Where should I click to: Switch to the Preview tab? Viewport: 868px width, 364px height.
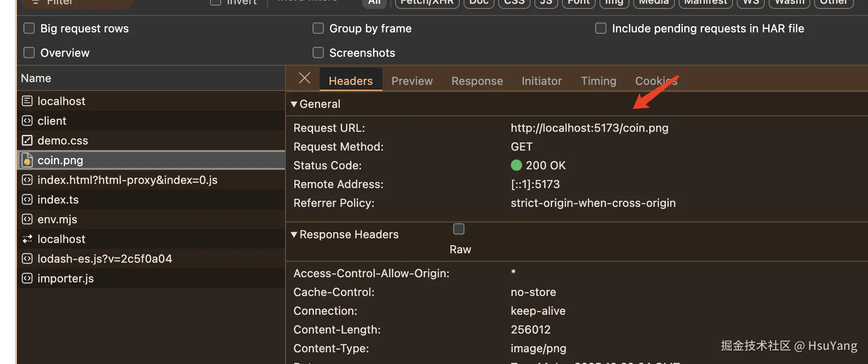click(x=412, y=81)
